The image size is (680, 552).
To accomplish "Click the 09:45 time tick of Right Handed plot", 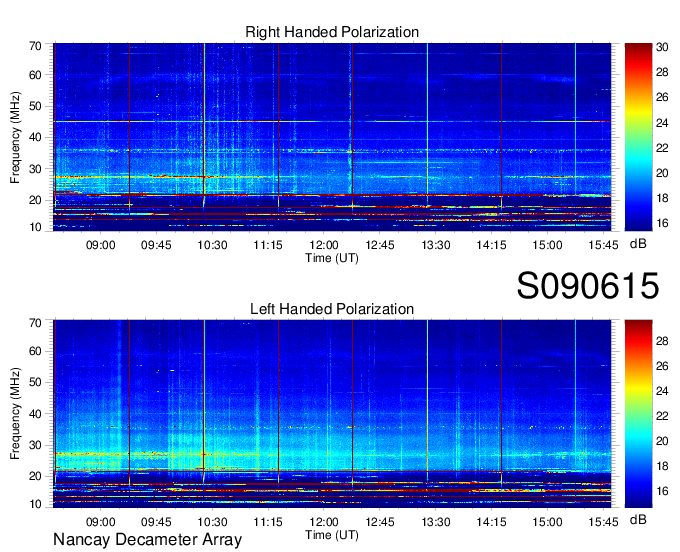I will [x=156, y=245].
